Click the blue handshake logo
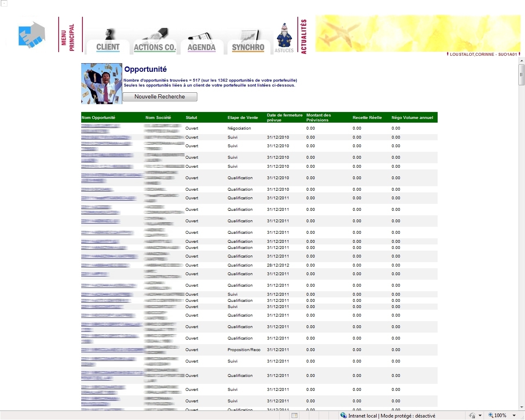The height and width of the screenshot is (420, 525). (32, 35)
